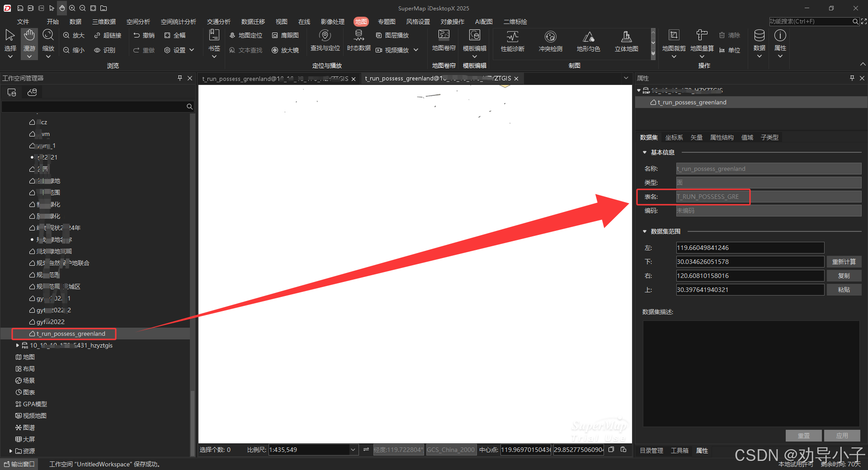The height and width of the screenshot is (470, 868).
Task: Switch to the 工具箱 bottom tab
Action: (679, 451)
